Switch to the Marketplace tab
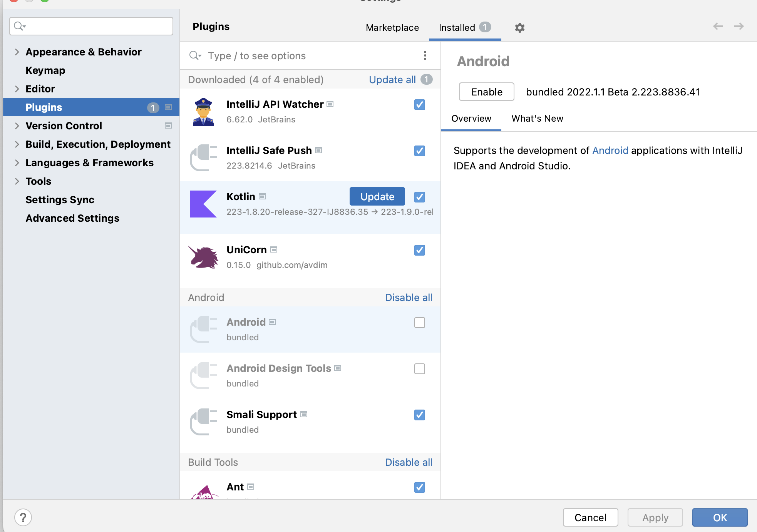 tap(392, 27)
